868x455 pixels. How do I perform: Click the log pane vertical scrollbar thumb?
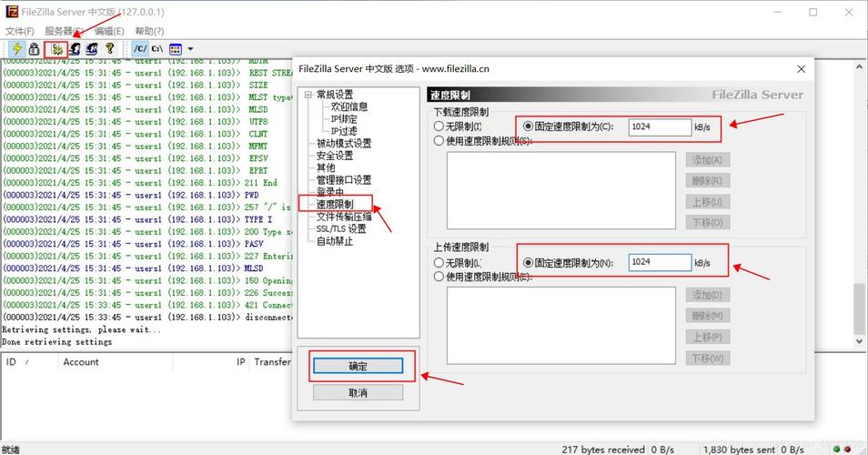coord(860,308)
